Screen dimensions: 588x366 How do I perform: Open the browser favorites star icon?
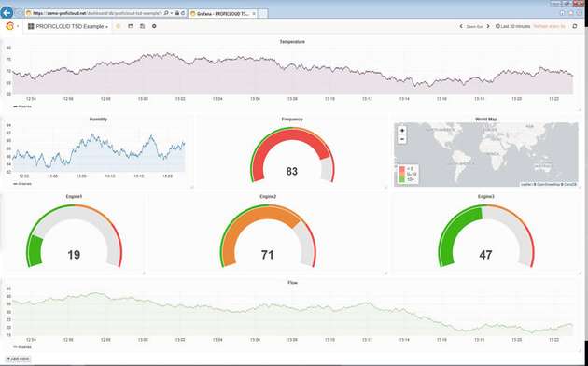(571, 13)
